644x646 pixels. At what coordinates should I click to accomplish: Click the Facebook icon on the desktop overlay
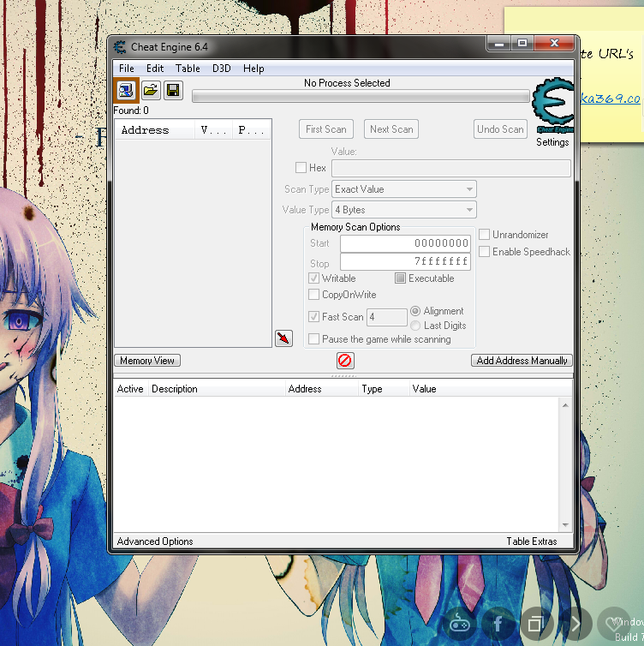[498, 625]
